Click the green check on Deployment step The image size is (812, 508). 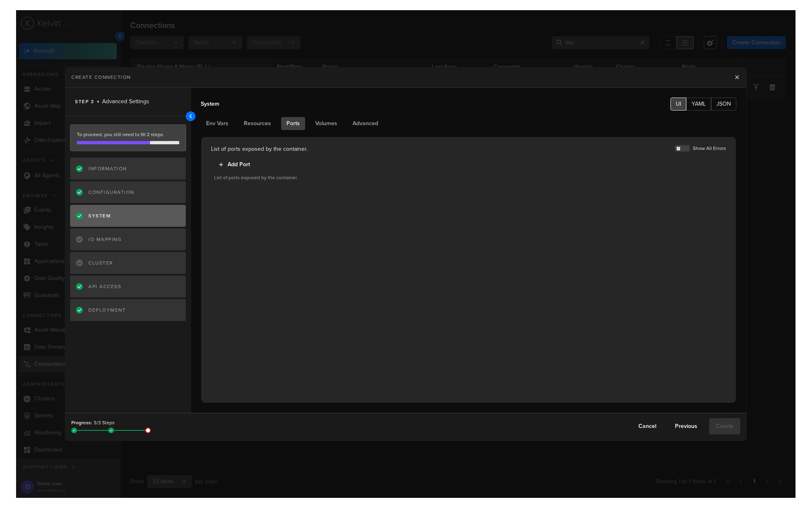pyautogui.click(x=79, y=310)
